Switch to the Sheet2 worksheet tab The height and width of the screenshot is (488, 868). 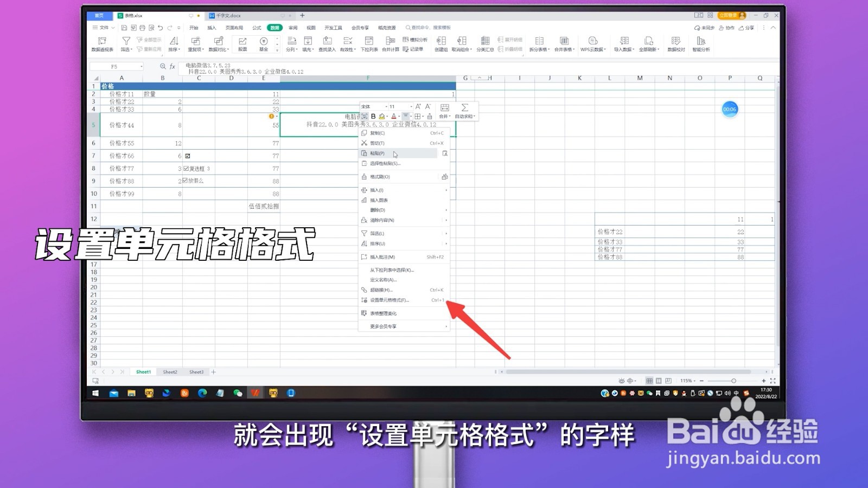170,372
